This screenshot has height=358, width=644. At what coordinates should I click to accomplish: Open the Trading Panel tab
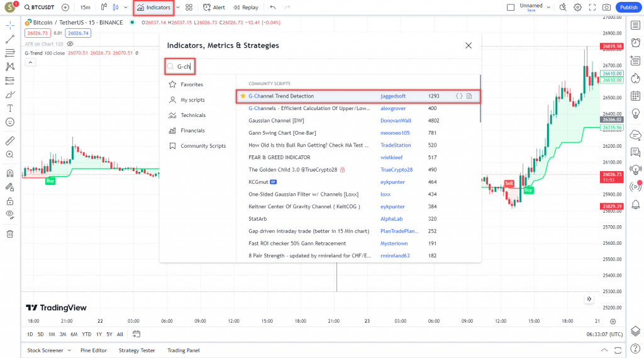183,350
